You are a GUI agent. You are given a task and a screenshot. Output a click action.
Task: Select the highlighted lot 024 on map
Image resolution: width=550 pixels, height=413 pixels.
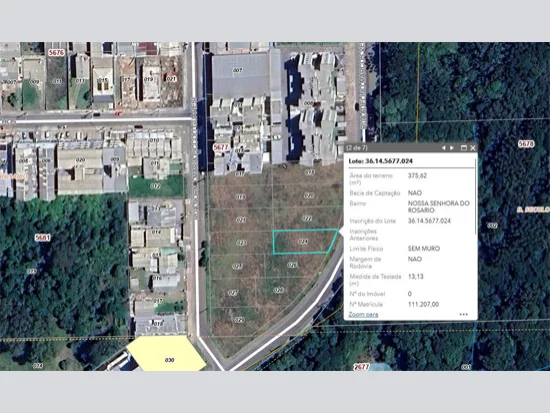point(303,241)
